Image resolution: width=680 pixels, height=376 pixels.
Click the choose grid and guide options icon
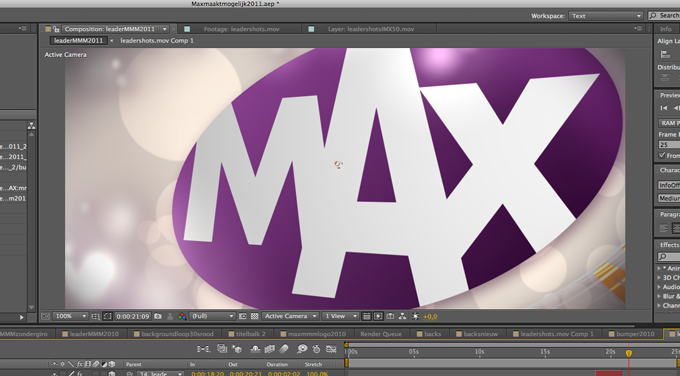tap(95, 316)
